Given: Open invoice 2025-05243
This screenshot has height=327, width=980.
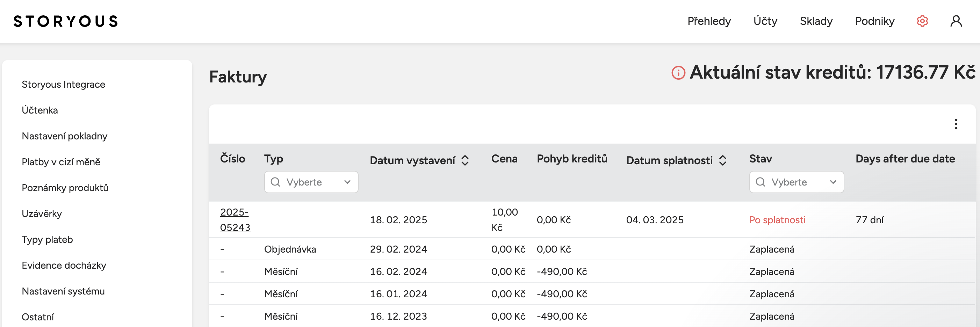Looking at the screenshot, I should pyautogui.click(x=235, y=220).
